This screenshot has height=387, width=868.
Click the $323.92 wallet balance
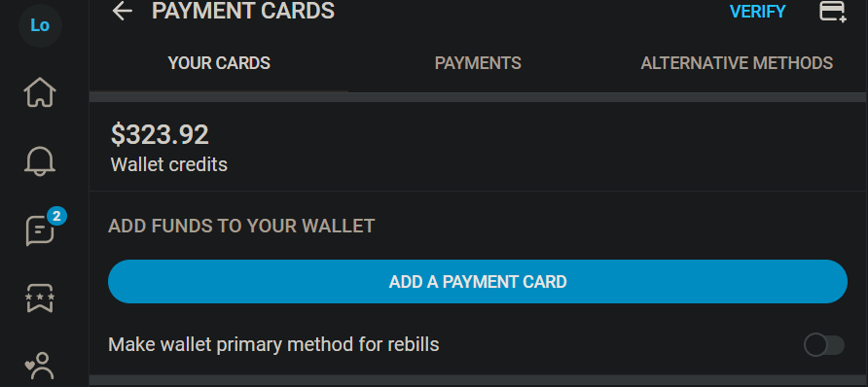tap(160, 135)
